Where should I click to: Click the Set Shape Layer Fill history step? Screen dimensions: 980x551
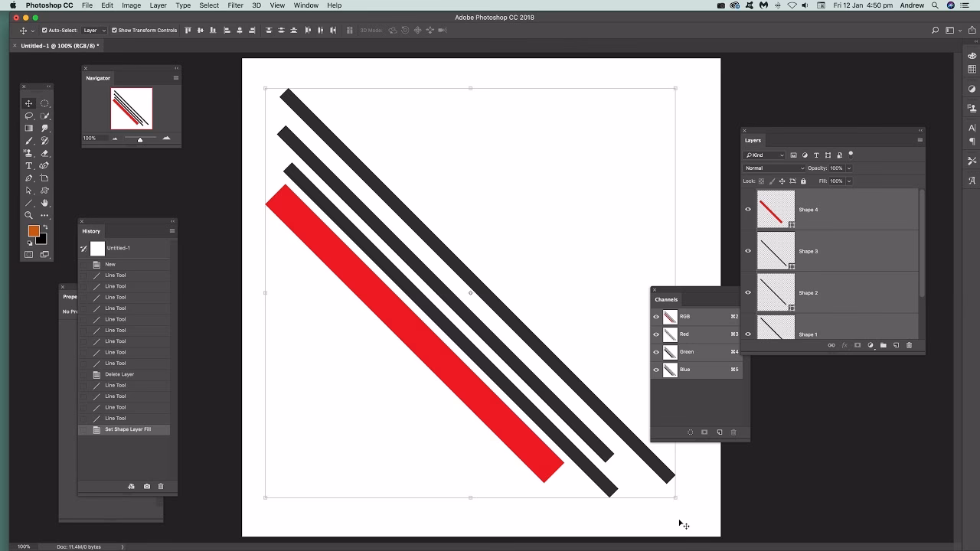click(x=126, y=429)
